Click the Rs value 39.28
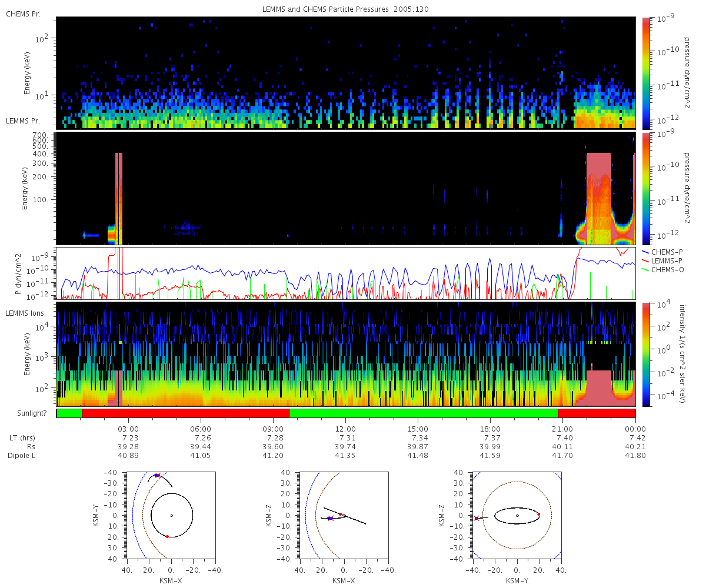This screenshot has height=588, width=706. [x=128, y=447]
